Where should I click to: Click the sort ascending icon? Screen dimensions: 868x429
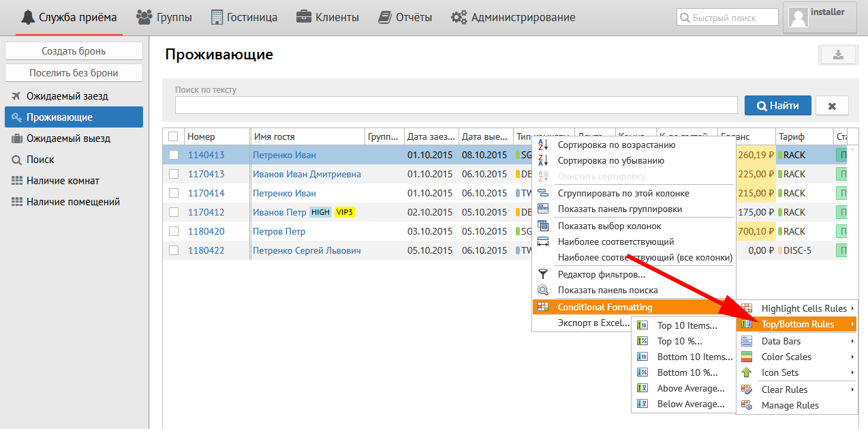[x=543, y=145]
